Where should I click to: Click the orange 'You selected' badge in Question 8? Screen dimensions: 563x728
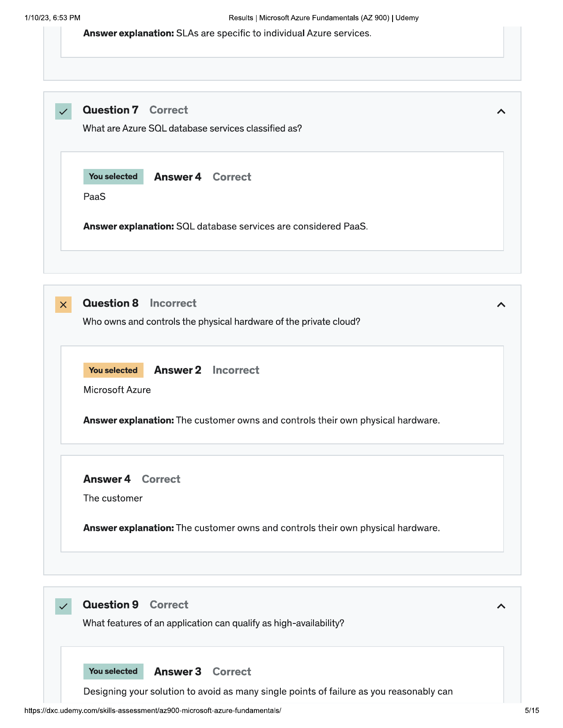click(x=113, y=370)
